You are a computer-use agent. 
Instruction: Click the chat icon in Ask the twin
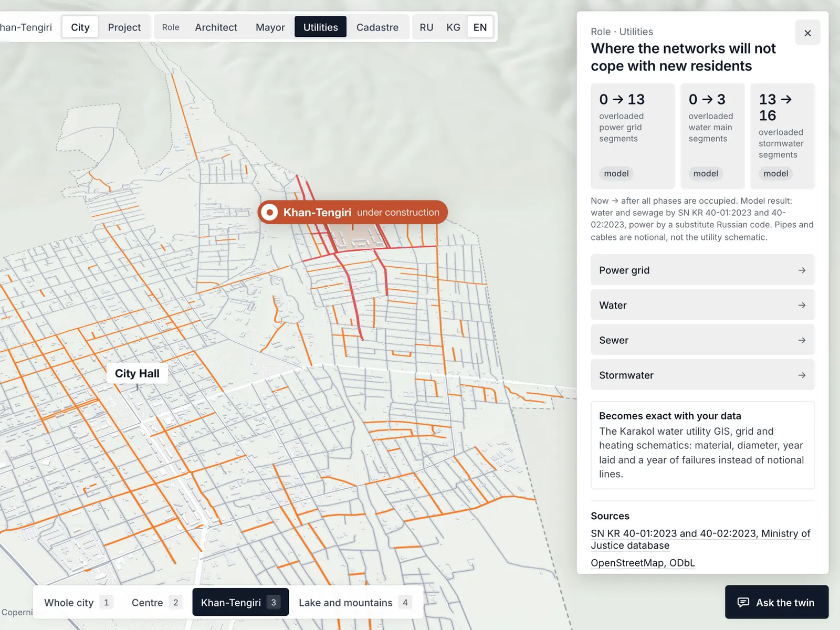[743, 602]
